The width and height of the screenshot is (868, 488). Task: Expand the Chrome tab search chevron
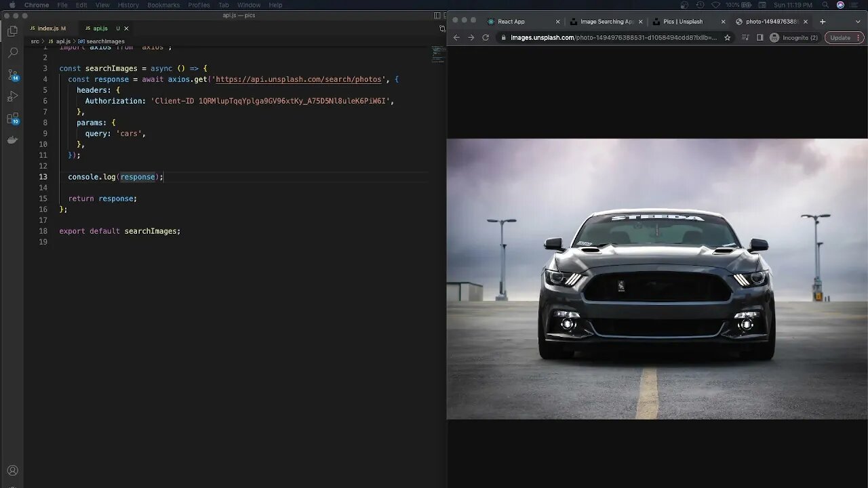(859, 22)
